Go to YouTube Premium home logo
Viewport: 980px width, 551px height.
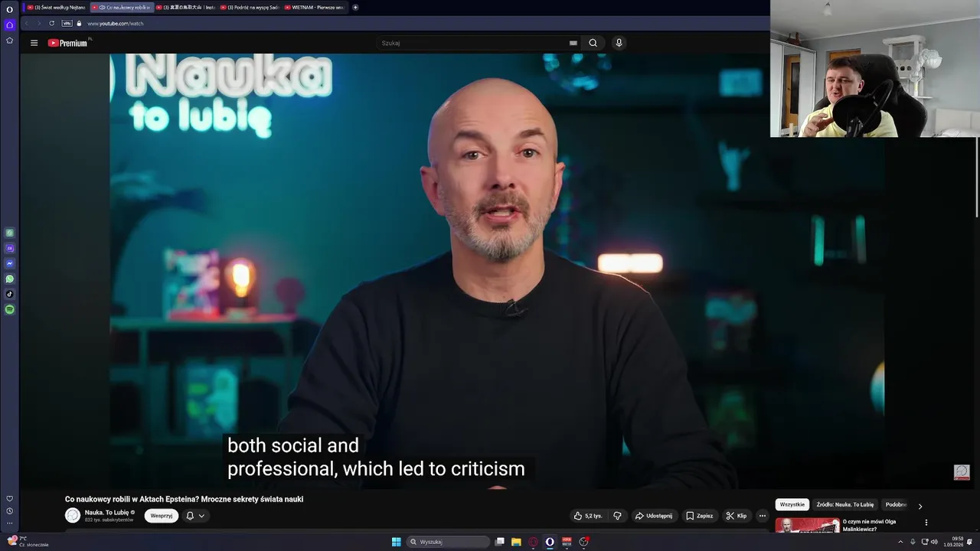click(x=69, y=43)
